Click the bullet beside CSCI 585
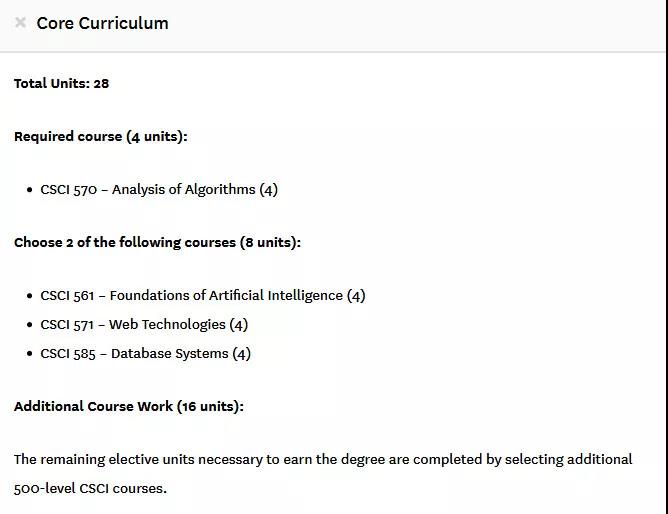The width and height of the screenshot is (668, 514). pos(29,353)
